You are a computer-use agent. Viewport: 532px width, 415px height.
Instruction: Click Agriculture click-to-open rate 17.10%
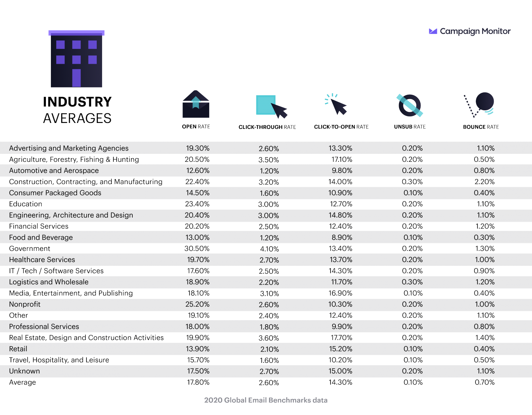(x=342, y=159)
